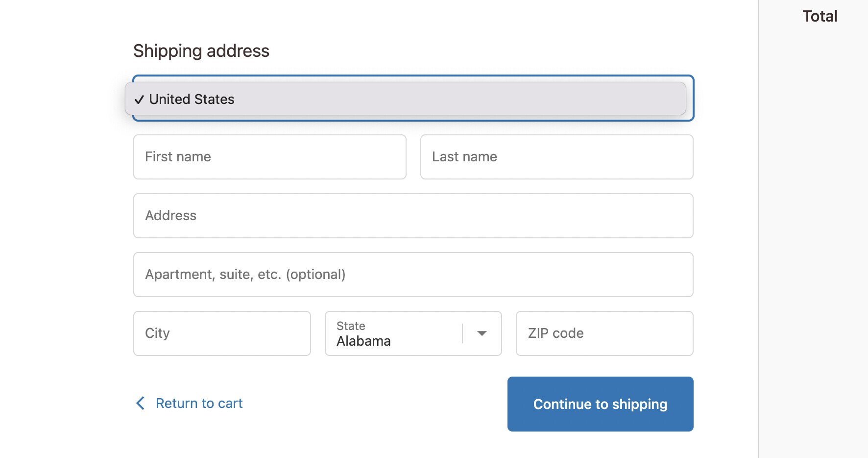Viewport: 868px width, 458px height.
Task: Click the small State label above Alabama
Action: [x=351, y=326]
